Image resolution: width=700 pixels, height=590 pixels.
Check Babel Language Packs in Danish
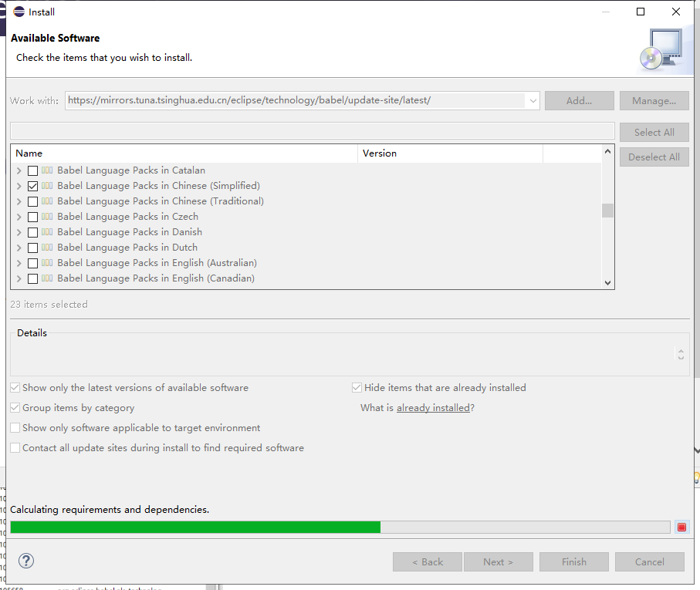pos(32,232)
